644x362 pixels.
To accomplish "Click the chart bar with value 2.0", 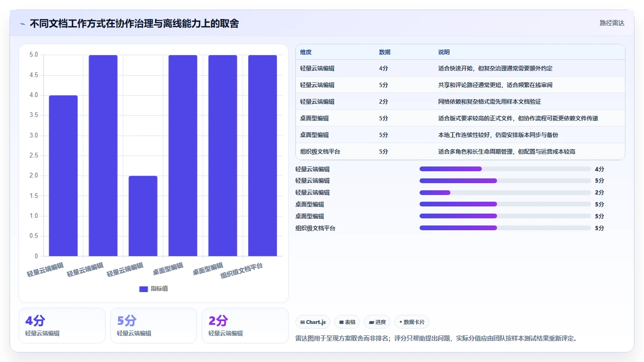I will [x=143, y=216].
